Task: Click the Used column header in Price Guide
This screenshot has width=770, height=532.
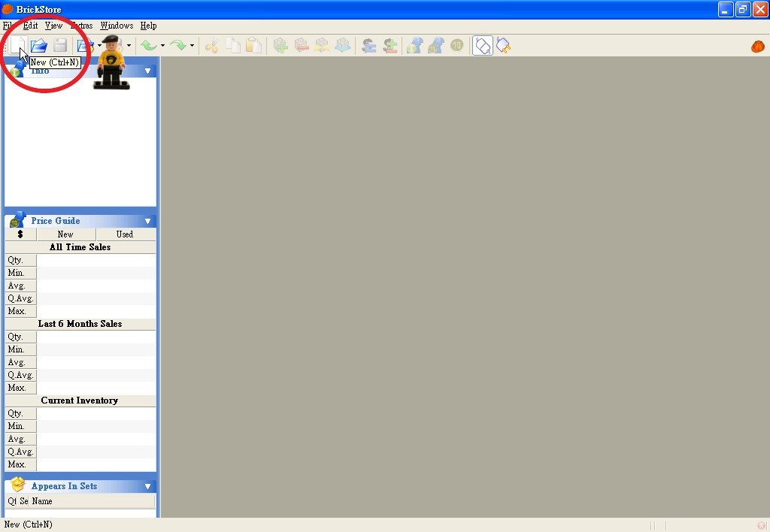Action: pyautogui.click(x=126, y=234)
